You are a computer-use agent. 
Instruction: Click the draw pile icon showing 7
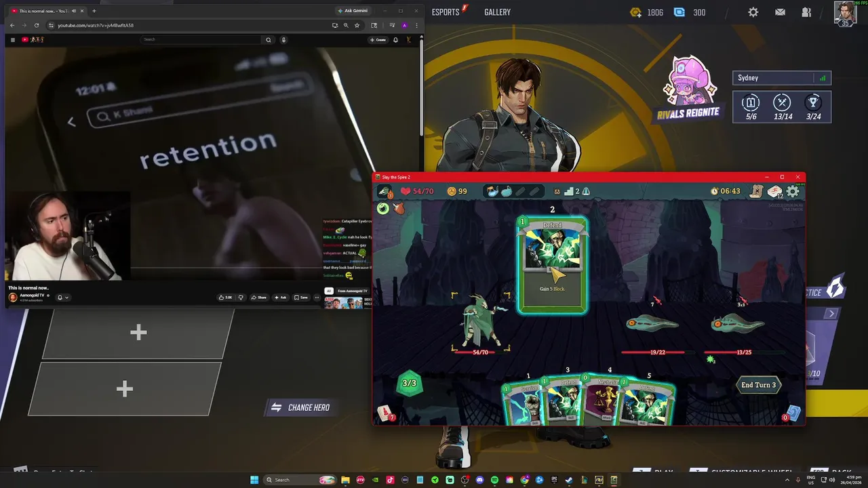[385, 413]
